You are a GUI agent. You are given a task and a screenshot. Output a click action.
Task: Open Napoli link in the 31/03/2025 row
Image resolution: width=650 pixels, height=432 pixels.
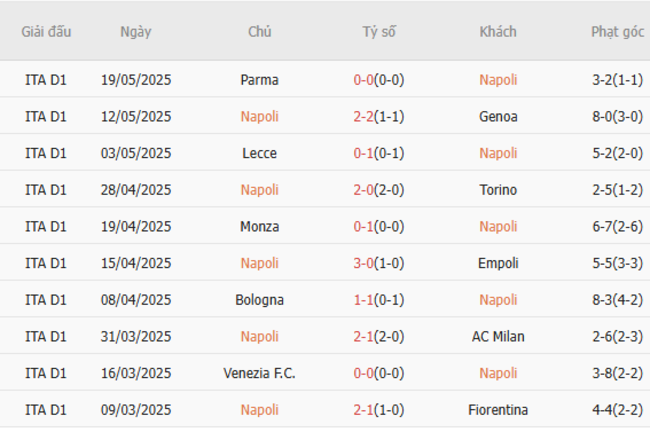(260, 337)
